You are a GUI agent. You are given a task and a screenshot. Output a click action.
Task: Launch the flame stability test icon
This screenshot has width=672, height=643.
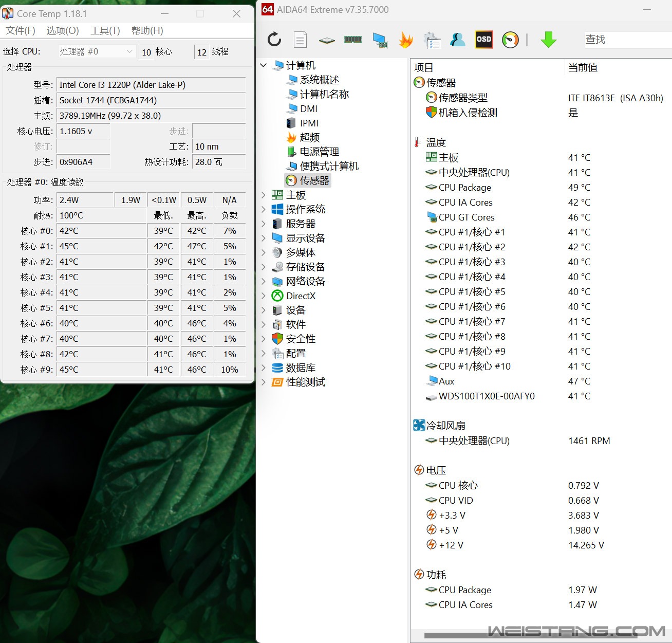406,40
